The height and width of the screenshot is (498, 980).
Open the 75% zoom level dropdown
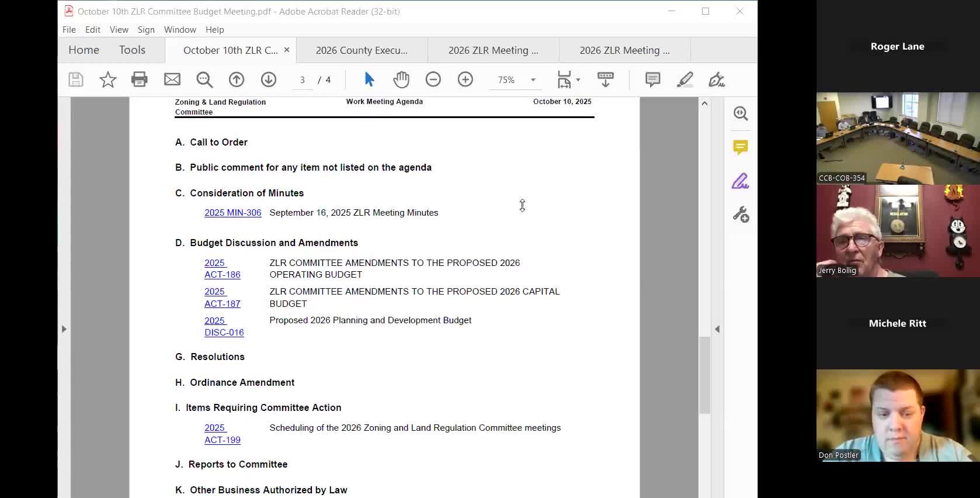[533, 80]
